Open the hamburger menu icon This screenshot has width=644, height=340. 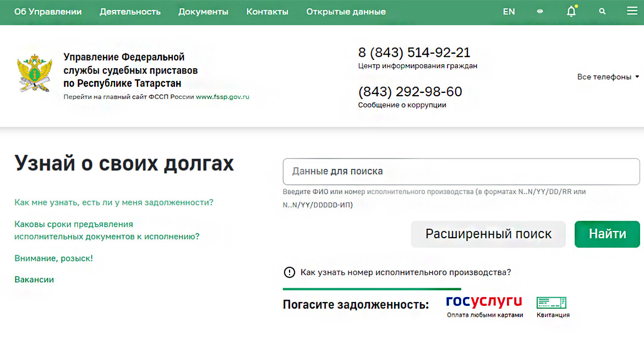coord(631,12)
